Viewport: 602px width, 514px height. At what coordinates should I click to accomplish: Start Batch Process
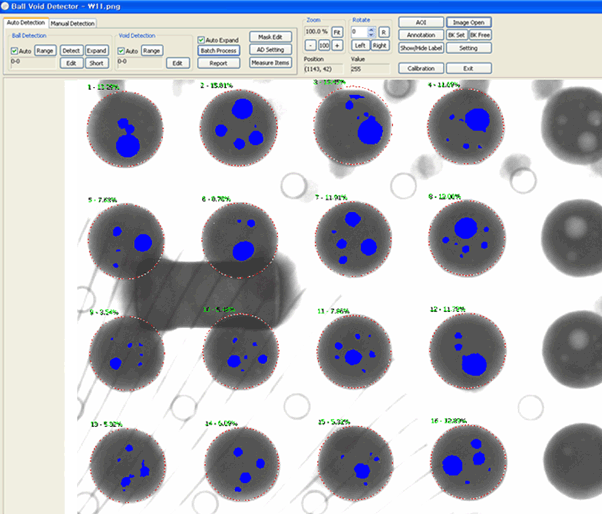point(219,50)
